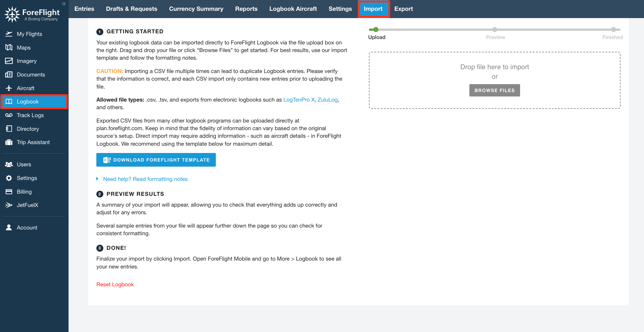Click the ForeFlight logo
Screen dimensions: 644x332
(32, 15)
